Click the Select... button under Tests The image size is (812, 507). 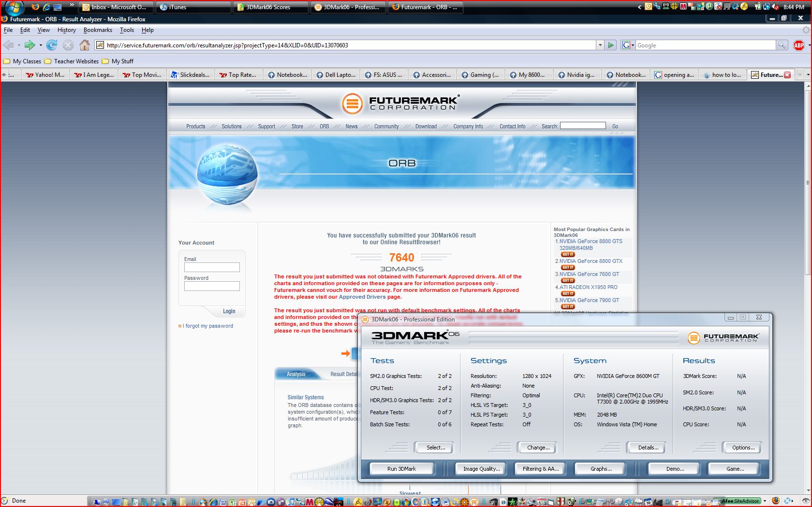(435, 448)
